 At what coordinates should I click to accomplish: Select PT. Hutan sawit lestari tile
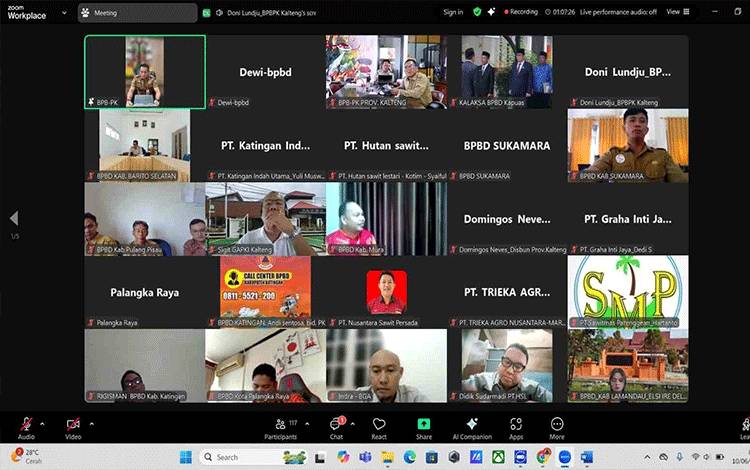(386, 145)
